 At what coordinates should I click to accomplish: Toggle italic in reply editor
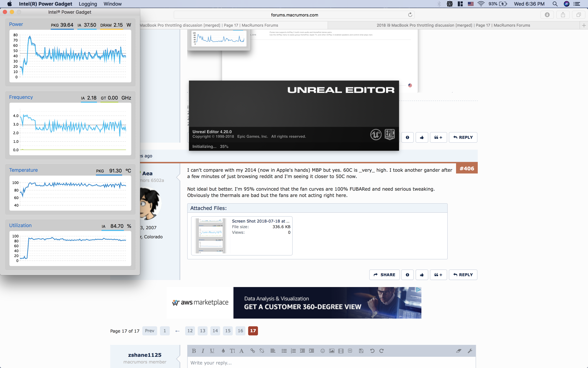click(203, 351)
